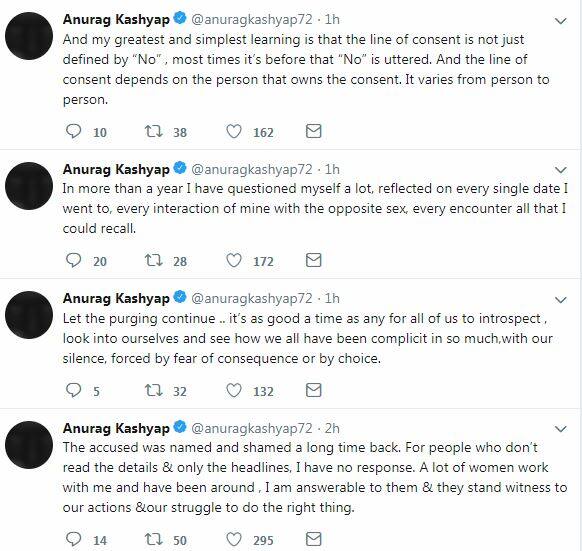The height and width of the screenshot is (551, 582).
Task: Open the more-options chevron on first tweet
Action: click(x=560, y=21)
